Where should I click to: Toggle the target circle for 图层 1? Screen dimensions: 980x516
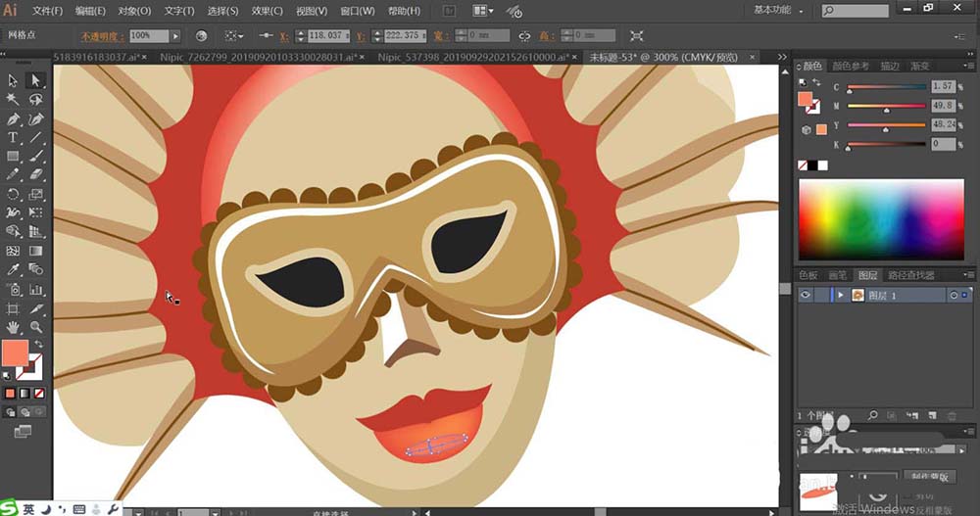tap(953, 295)
